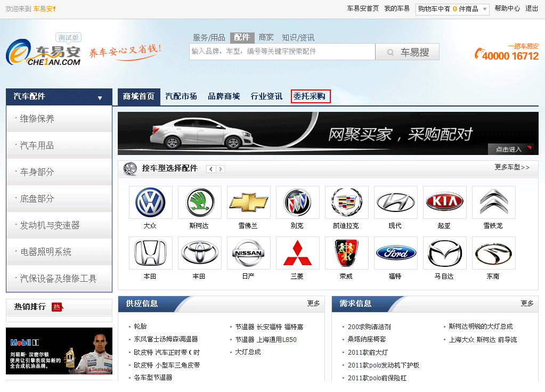Open the 发动机与变速器 category
Screen dimensions: 545x392
(x=59, y=225)
